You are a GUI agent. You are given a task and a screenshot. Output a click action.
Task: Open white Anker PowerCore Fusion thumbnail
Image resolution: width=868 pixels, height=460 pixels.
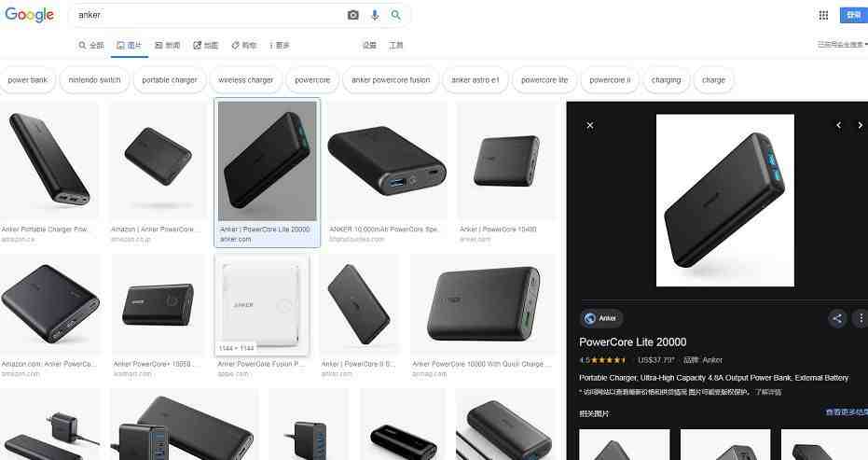tap(262, 304)
